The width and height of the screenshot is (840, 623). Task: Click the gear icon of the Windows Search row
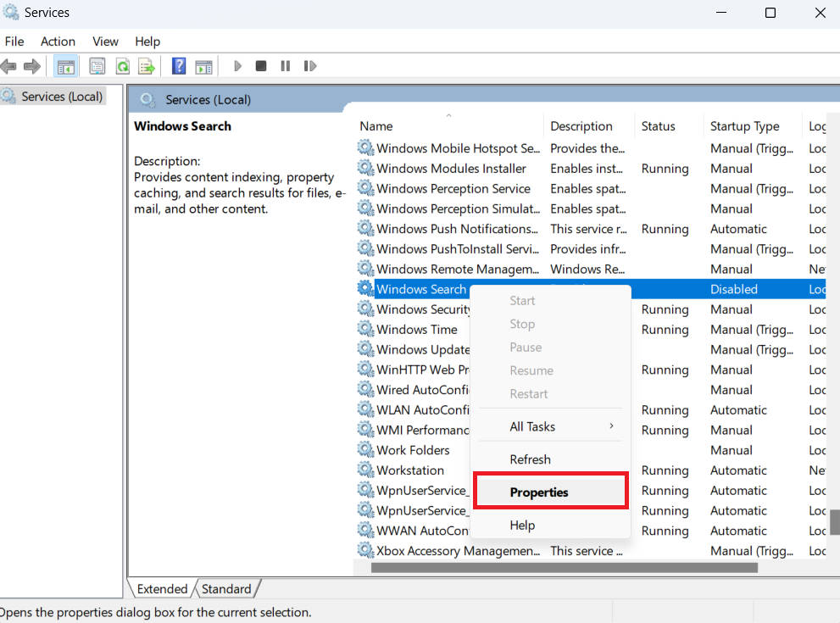[365, 289]
